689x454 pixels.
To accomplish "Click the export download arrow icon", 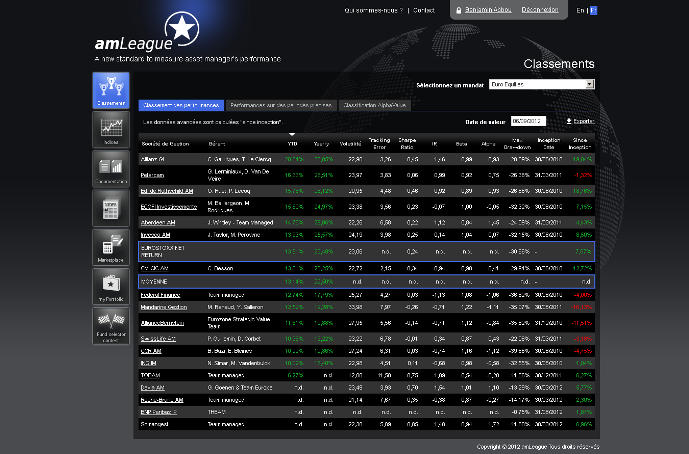I will [x=569, y=121].
